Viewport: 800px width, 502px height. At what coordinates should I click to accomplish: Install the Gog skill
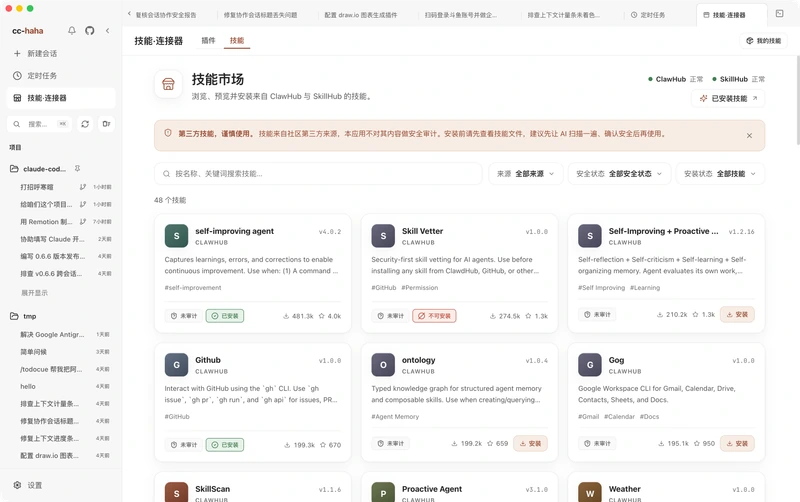tap(737, 444)
